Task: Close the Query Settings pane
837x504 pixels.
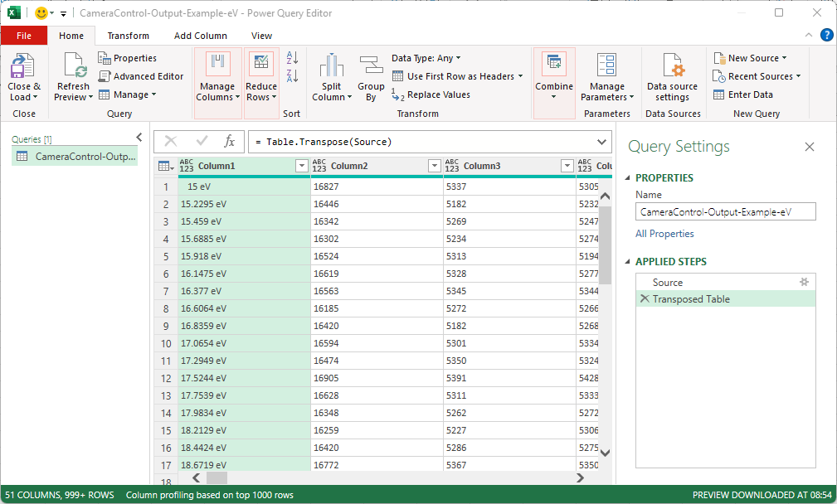Action: coord(810,147)
